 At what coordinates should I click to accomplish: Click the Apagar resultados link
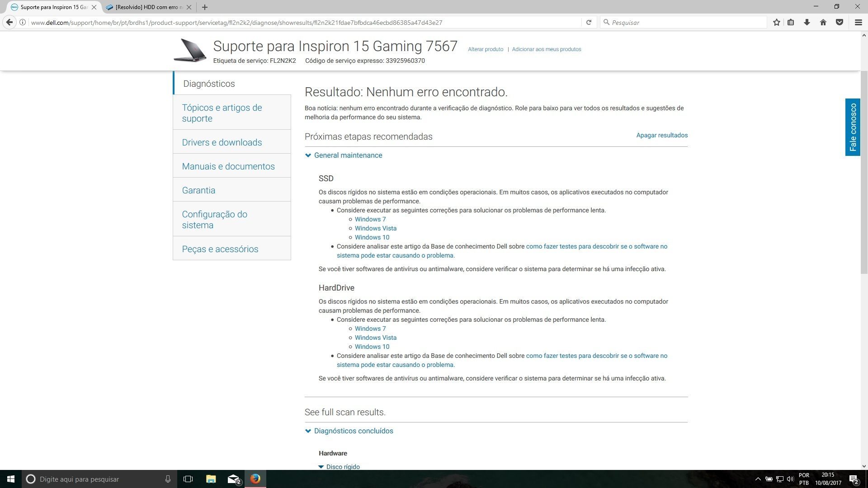click(662, 135)
